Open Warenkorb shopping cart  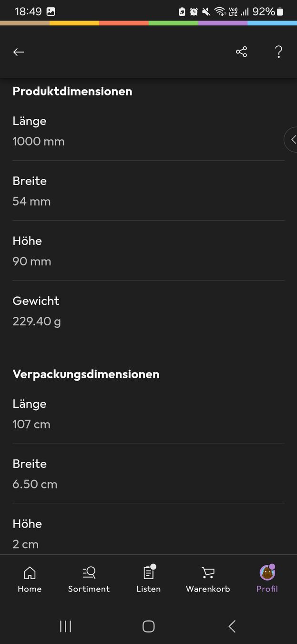(x=208, y=579)
